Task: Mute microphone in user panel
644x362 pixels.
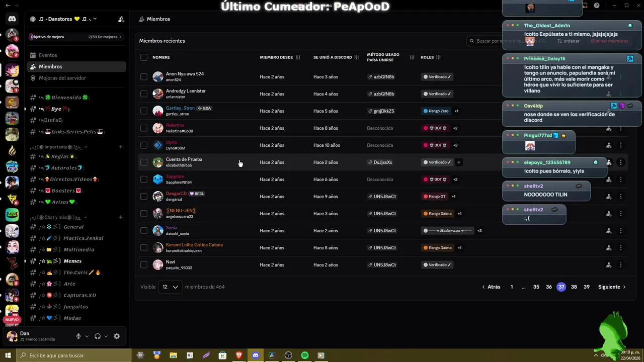Action: pos(78,336)
